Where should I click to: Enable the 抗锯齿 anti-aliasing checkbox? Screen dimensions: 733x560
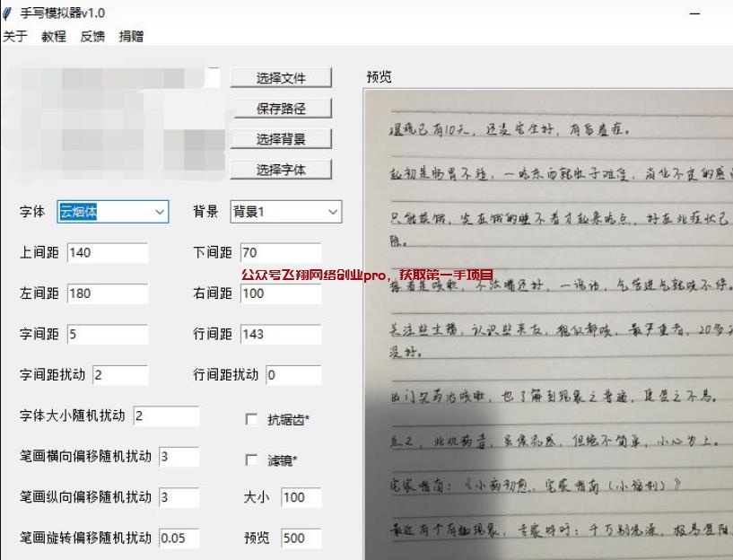[252, 419]
